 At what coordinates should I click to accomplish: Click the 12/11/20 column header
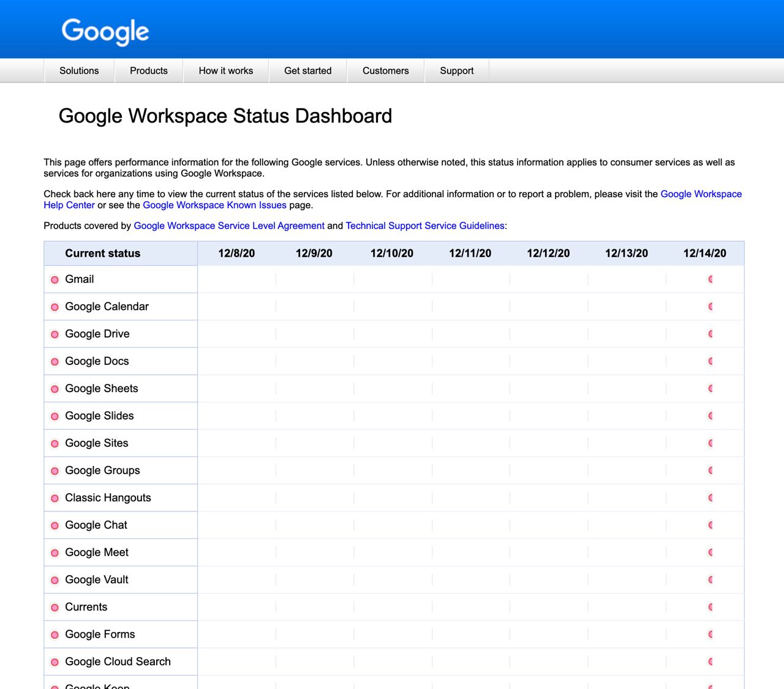(x=470, y=254)
